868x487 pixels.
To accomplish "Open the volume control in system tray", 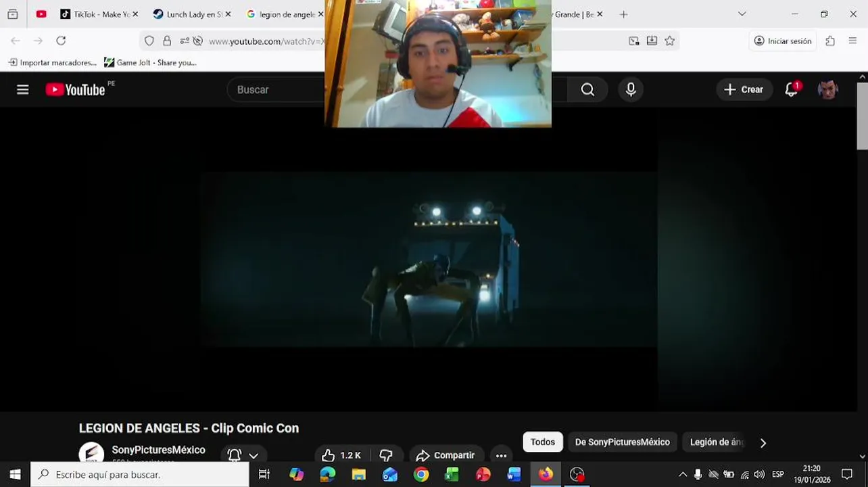I will tap(759, 474).
